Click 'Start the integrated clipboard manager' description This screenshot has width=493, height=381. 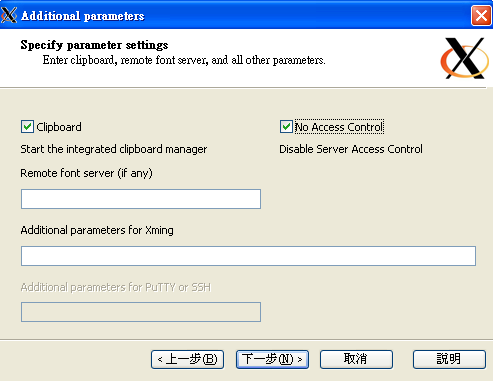[114, 149]
